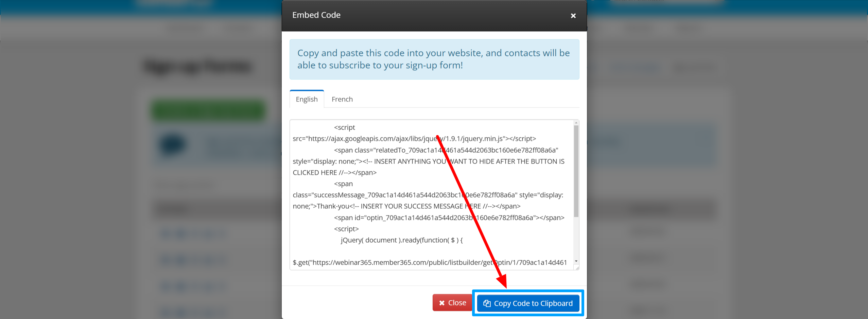Click the clipboard icon on the copy button
Screen dimensions: 868x319
pyautogui.click(x=487, y=303)
